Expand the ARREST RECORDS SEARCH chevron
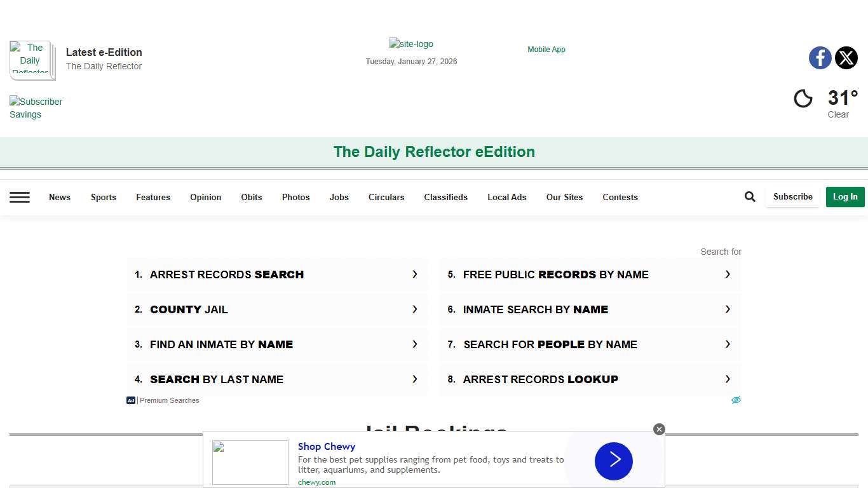 click(x=414, y=274)
